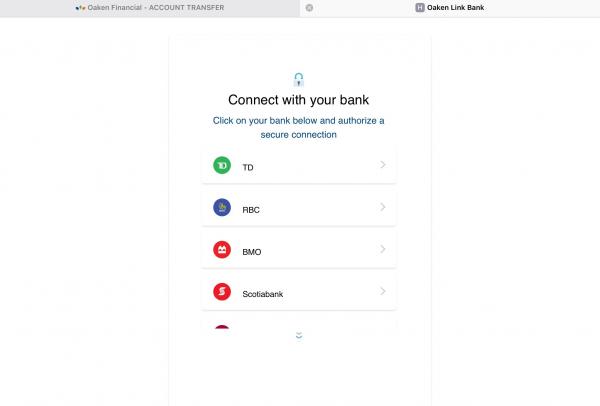Click the Oaken Link Bank tab favicon
This screenshot has height=406, width=600.
pyautogui.click(x=420, y=8)
